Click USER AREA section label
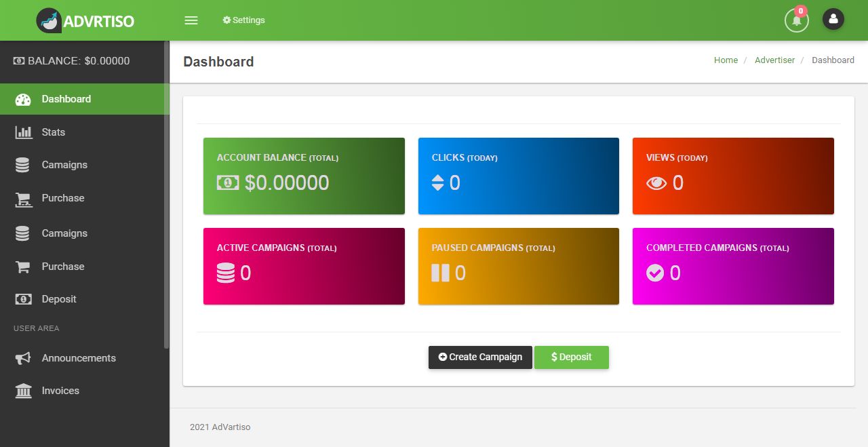 (37, 328)
